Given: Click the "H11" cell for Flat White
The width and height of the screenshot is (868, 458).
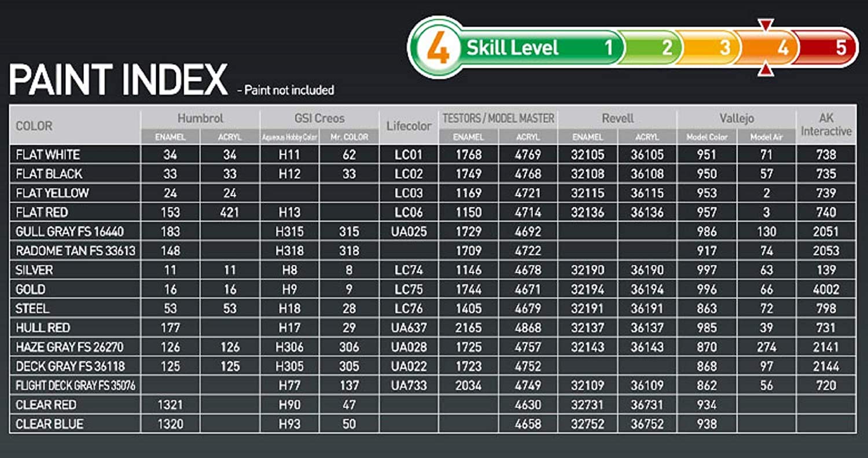Looking at the screenshot, I should [x=289, y=155].
